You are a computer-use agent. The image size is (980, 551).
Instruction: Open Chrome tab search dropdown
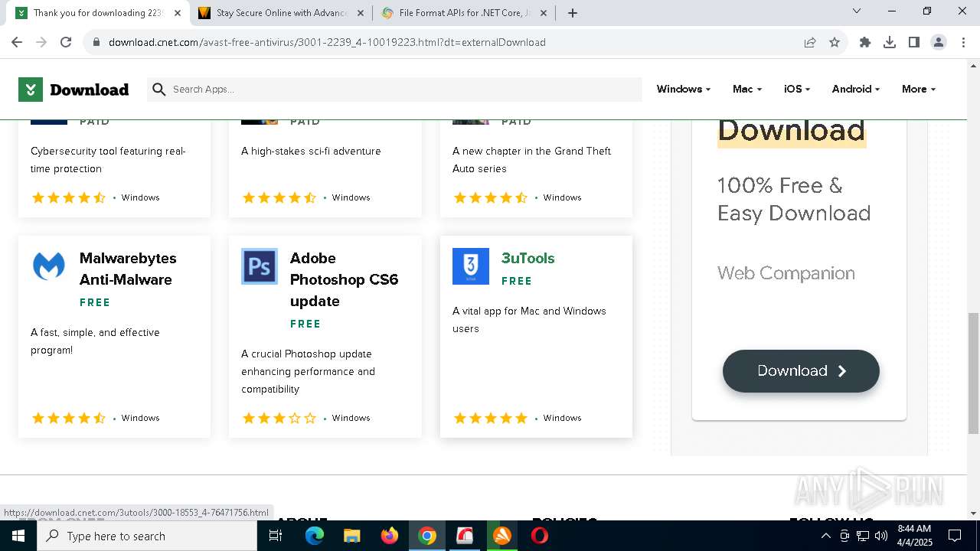(x=857, y=11)
